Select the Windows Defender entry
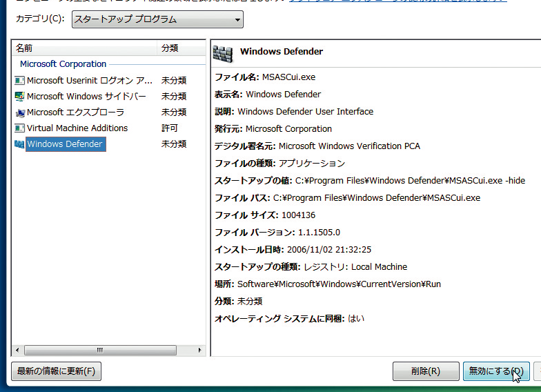The image size is (541, 392). click(66, 144)
